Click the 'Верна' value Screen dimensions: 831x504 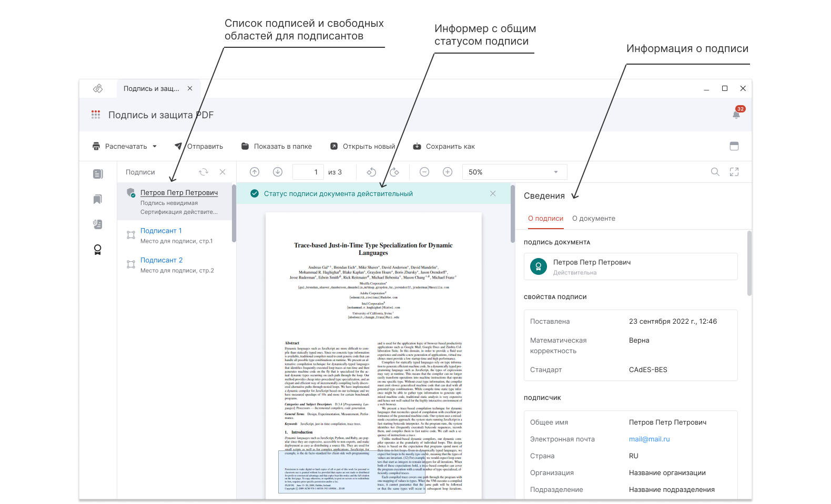639,340
